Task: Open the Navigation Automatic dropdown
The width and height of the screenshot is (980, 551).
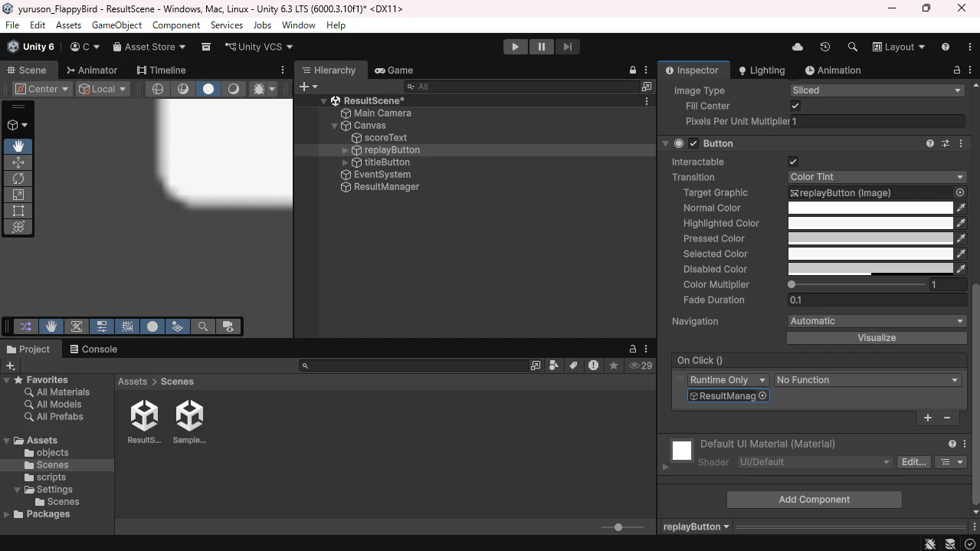Action: 877,321
